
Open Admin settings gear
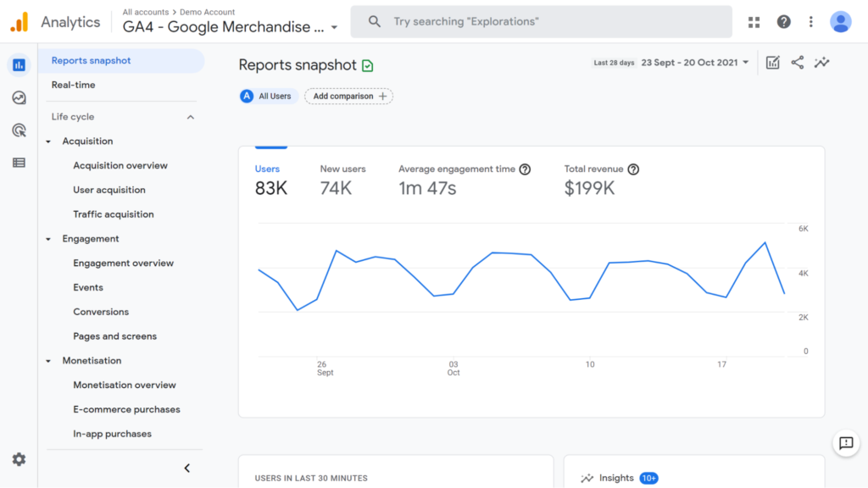point(19,459)
